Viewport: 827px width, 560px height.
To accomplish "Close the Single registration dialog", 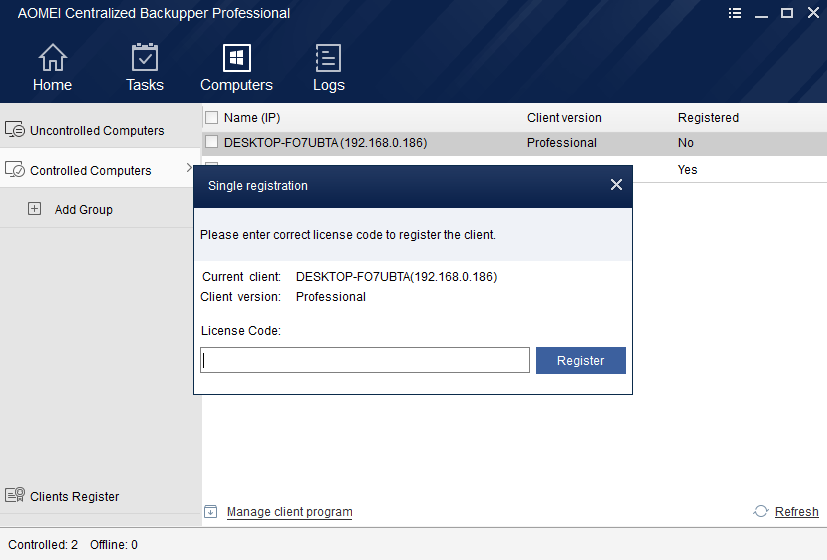I will click(616, 185).
